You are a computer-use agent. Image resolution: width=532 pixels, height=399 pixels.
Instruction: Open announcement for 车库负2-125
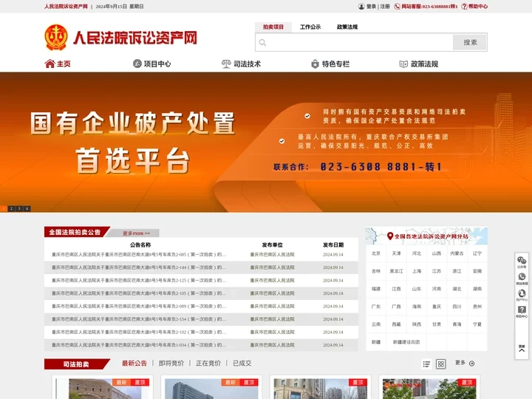(139, 280)
